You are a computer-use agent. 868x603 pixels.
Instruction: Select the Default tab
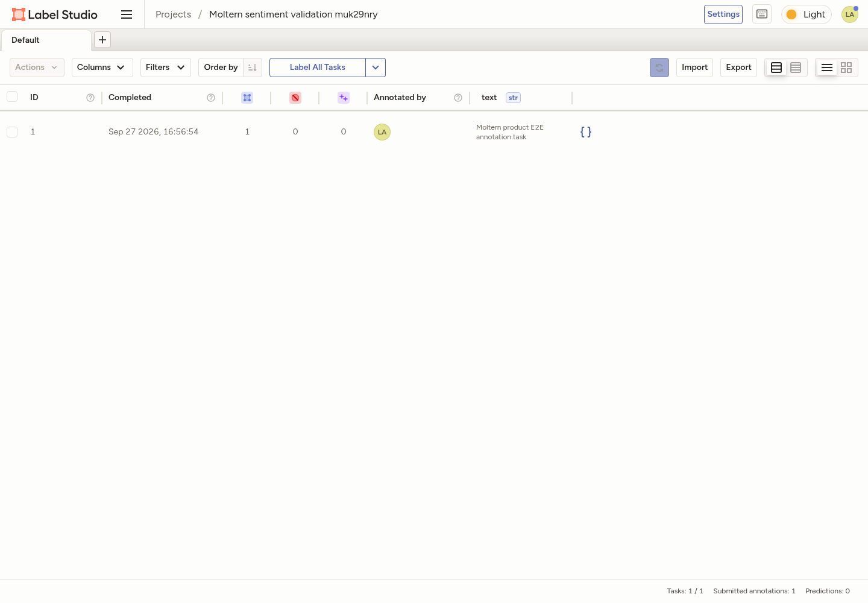(x=46, y=40)
